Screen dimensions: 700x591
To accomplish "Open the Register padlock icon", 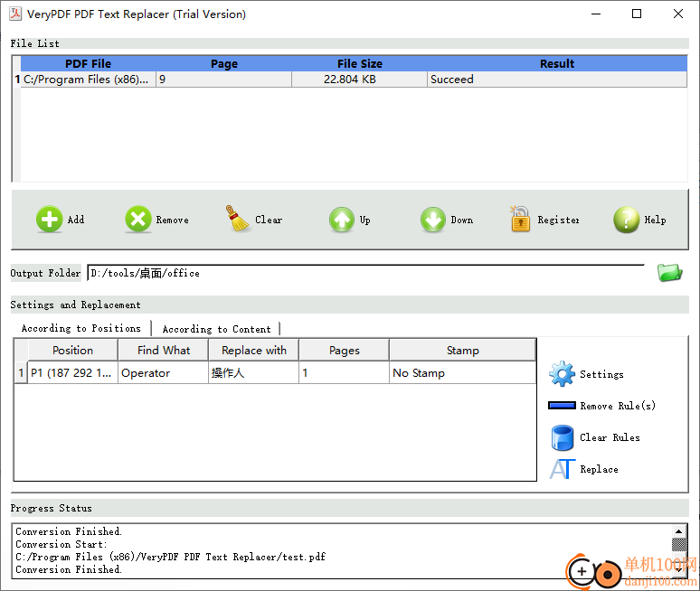I will coord(520,219).
